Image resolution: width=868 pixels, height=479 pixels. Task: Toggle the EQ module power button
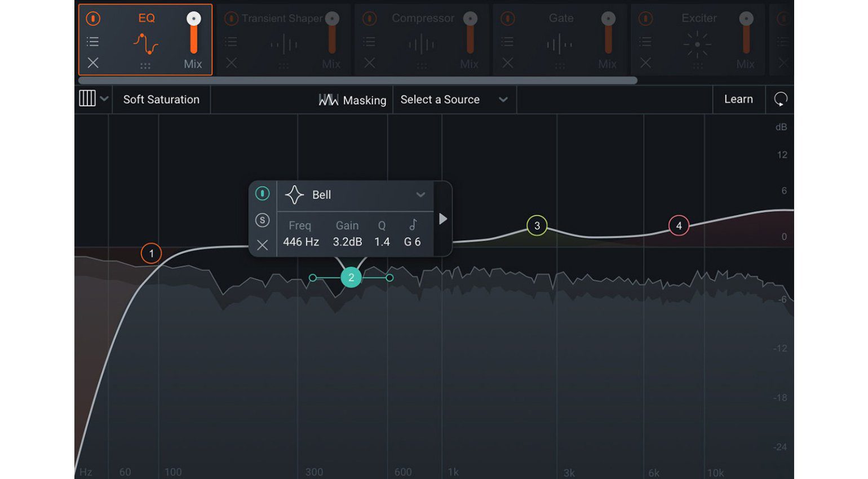click(93, 19)
